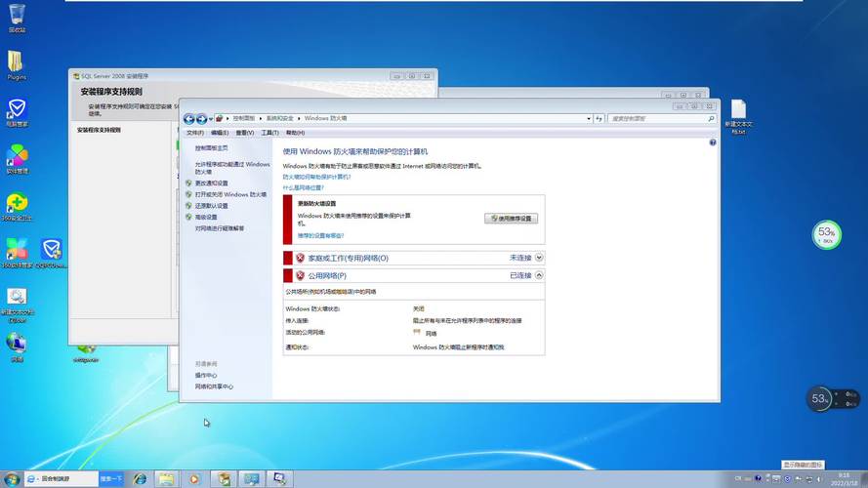Expand the 家庭或工作(专用)网络 section chevron
This screenshot has height=488, width=868.
539,258
